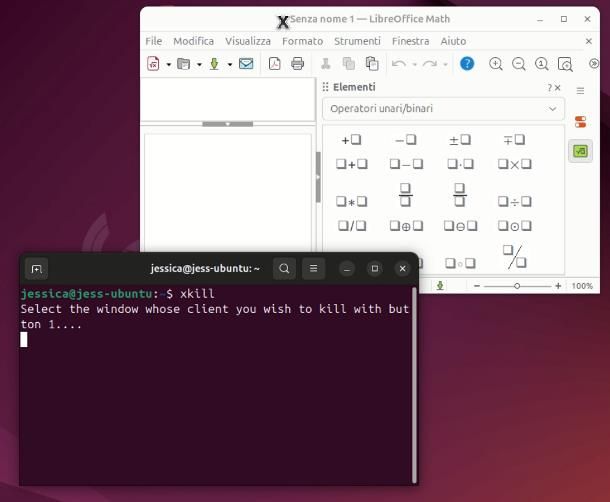
Task: Insert the division sign ÷ element
Action: coord(514,201)
